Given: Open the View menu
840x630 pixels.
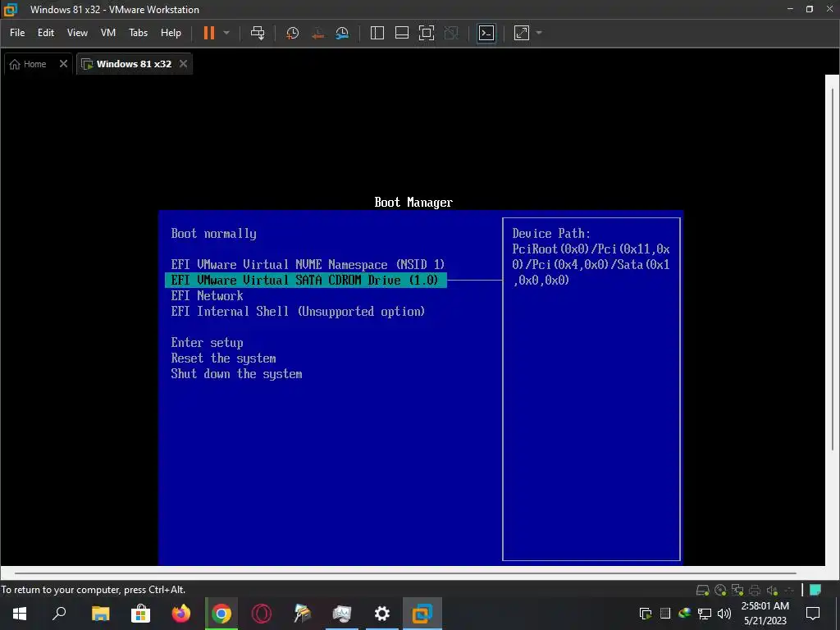Looking at the screenshot, I should (x=77, y=33).
